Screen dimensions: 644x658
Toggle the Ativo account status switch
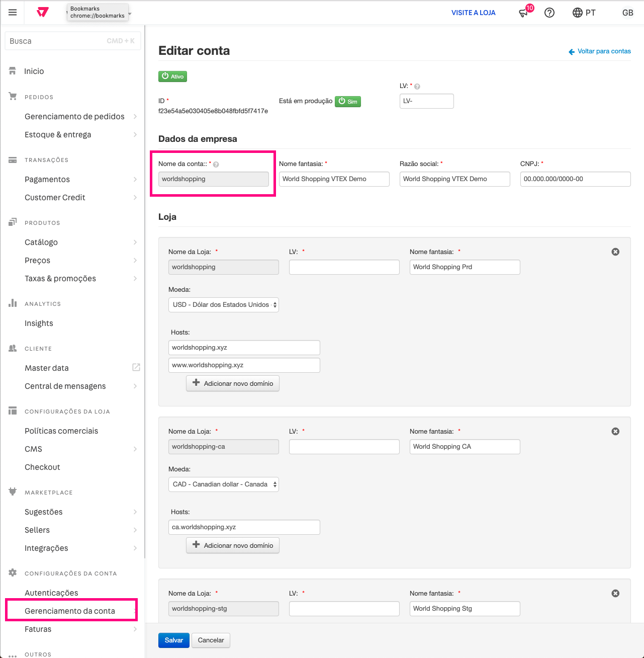[172, 76]
